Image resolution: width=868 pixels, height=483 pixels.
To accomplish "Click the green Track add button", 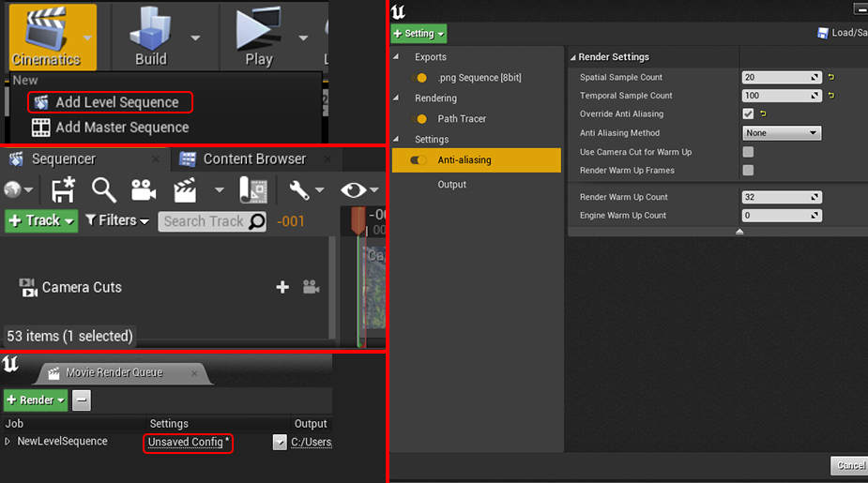I will tap(41, 220).
